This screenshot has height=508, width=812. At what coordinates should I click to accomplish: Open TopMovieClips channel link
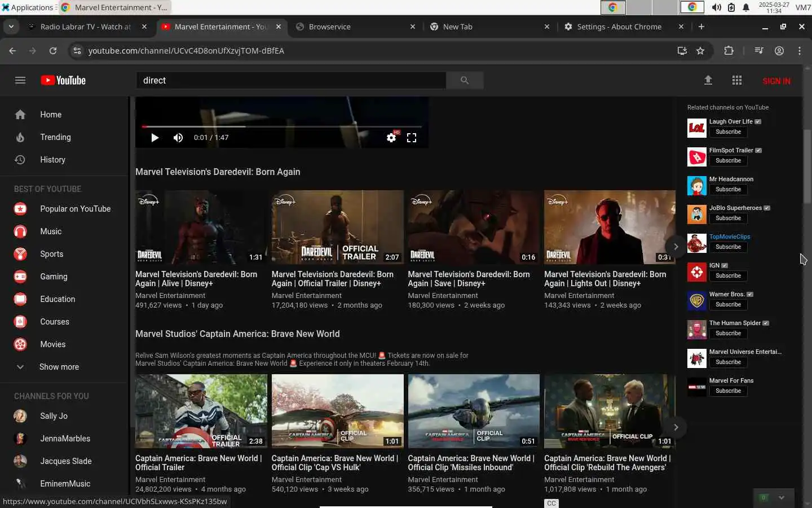(x=730, y=237)
